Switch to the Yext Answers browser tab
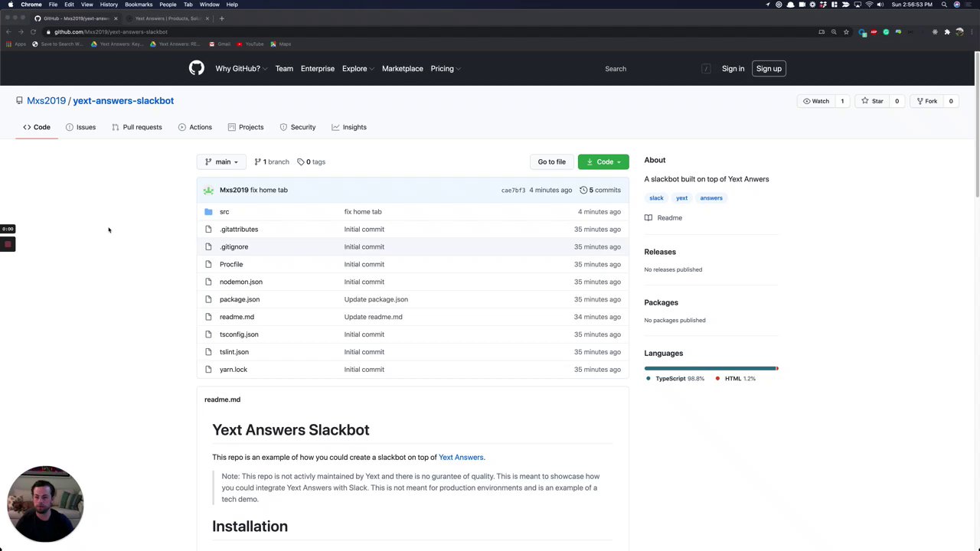The height and width of the screenshot is (551, 980). click(168, 18)
